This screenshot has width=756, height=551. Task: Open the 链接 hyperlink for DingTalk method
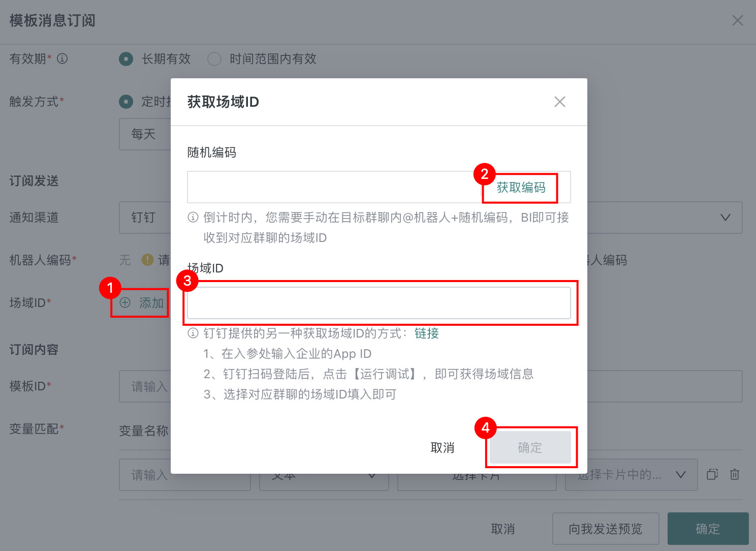pyautogui.click(x=426, y=333)
